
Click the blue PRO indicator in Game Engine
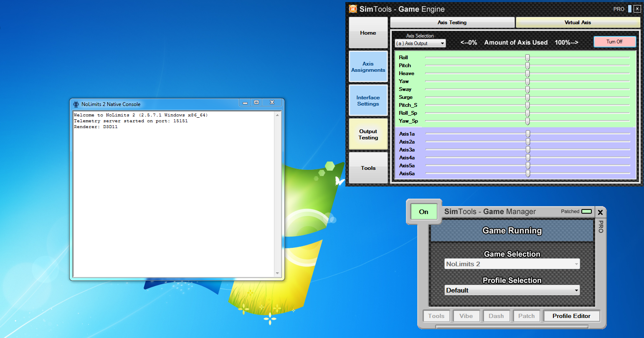(629, 9)
